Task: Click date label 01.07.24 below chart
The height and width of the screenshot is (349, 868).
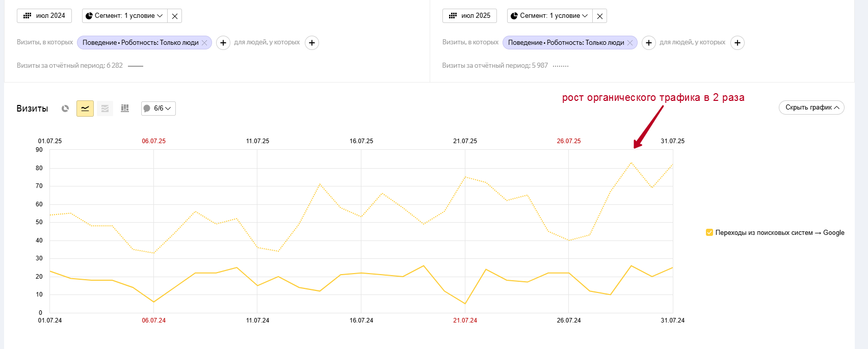Action: (50, 320)
